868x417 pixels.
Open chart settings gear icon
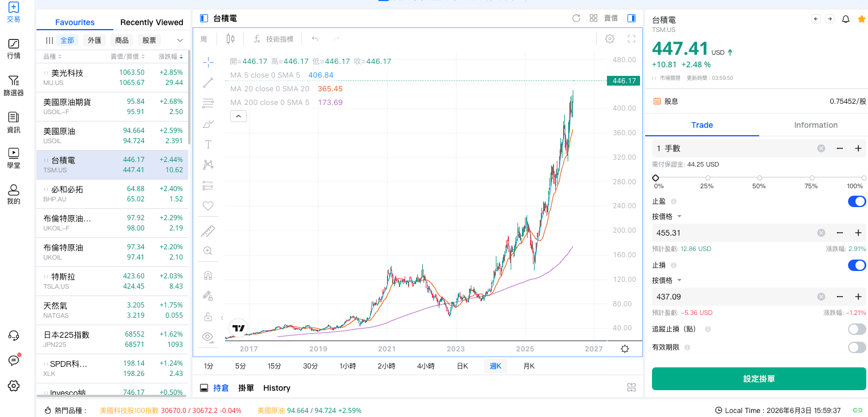point(610,39)
